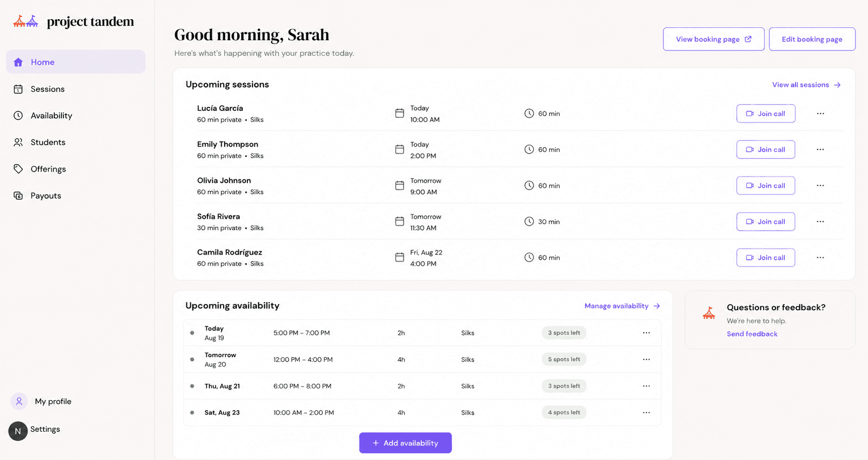The width and height of the screenshot is (868, 460).
Task: Click the tent icon in feedback card
Action: click(709, 313)
